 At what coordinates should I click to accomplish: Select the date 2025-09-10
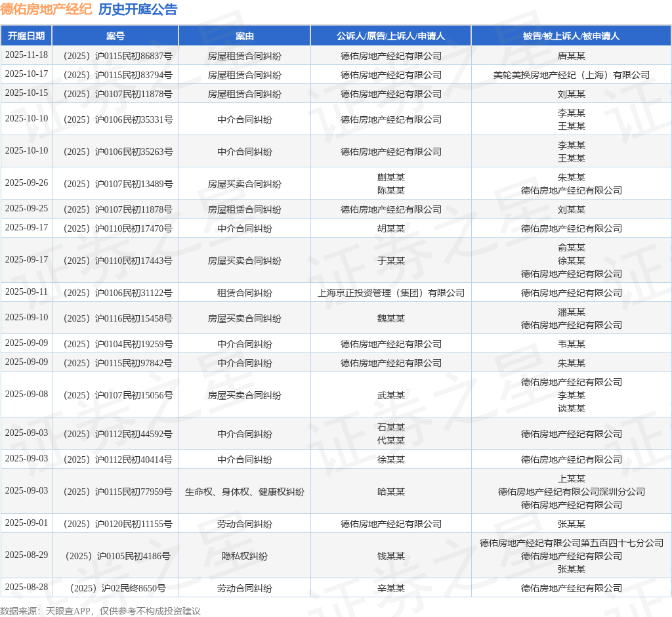26,318
